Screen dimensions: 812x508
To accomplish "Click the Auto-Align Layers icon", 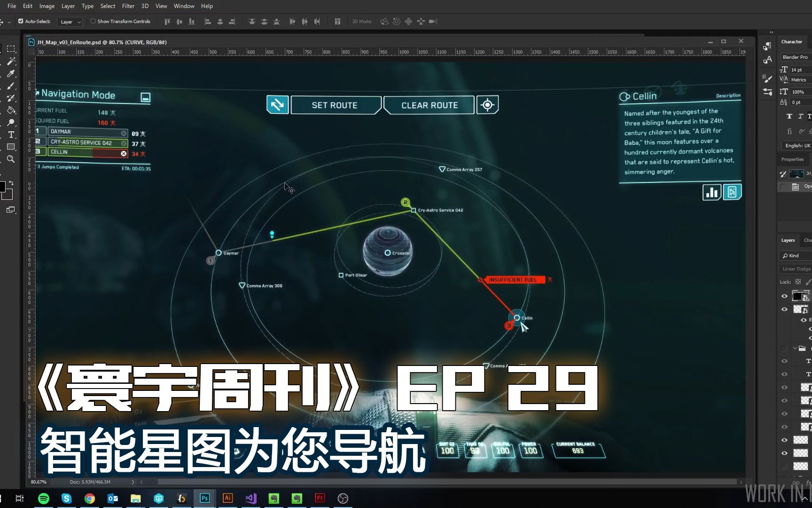I will coord(337,22).
